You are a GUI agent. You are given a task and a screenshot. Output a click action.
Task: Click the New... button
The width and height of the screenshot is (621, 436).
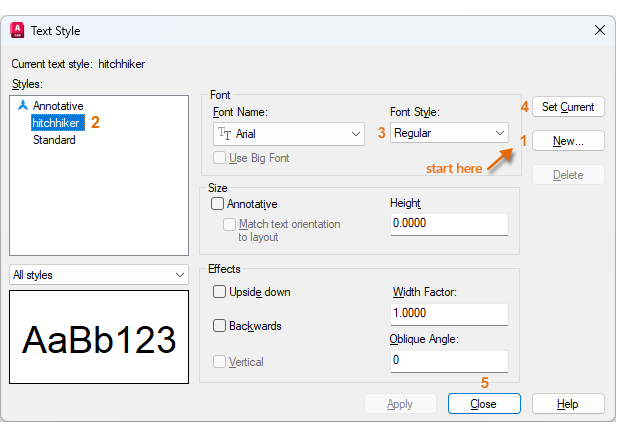(568, 141)
